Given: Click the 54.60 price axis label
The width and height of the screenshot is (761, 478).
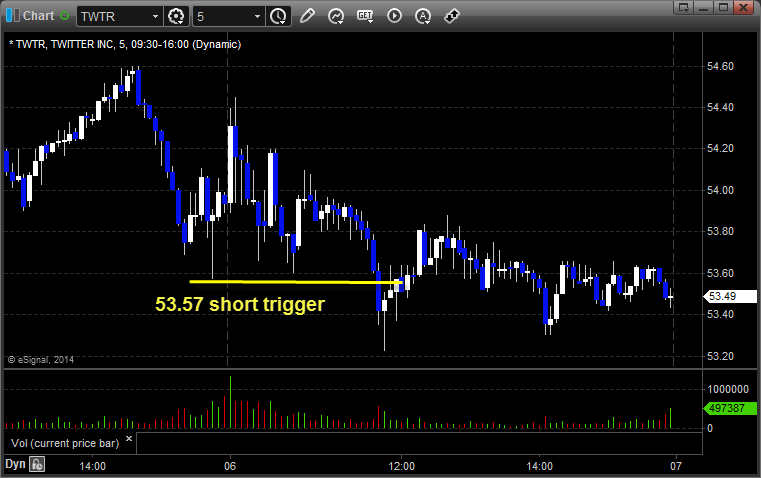Looking at the screenshot, I should point(720,66).
